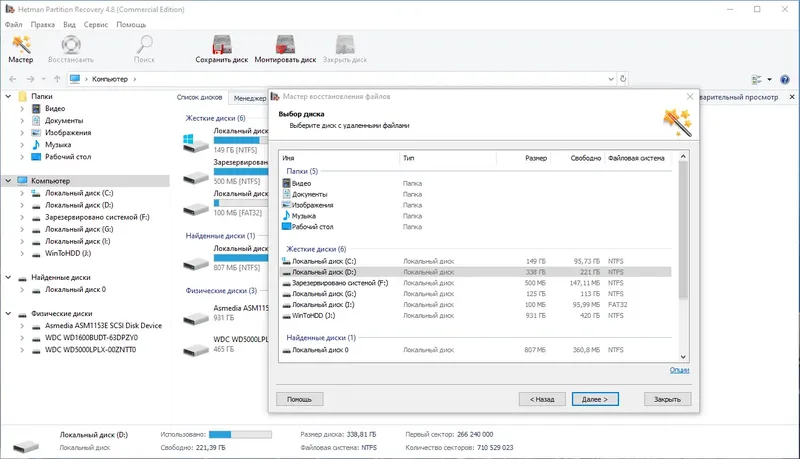
Task: Expand the Видео tree node
Action: [x=22, y=108]
